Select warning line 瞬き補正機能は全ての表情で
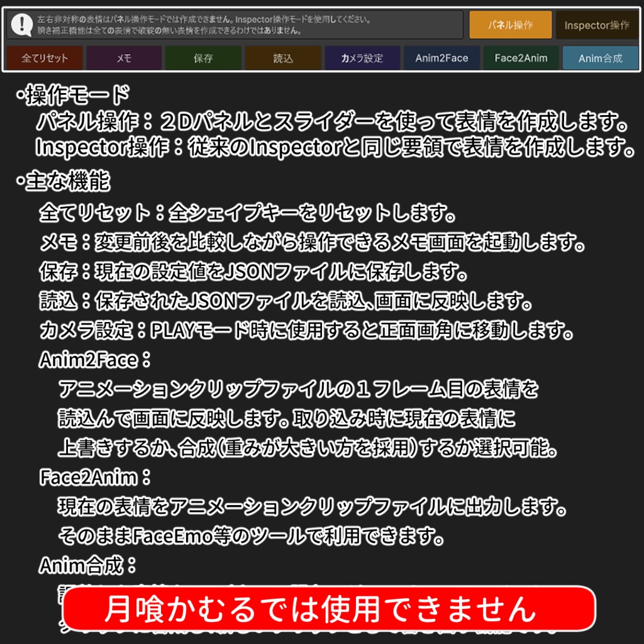The width and height of the screenshot is (644, 644). pyautogui.click(x=170, y=31)
